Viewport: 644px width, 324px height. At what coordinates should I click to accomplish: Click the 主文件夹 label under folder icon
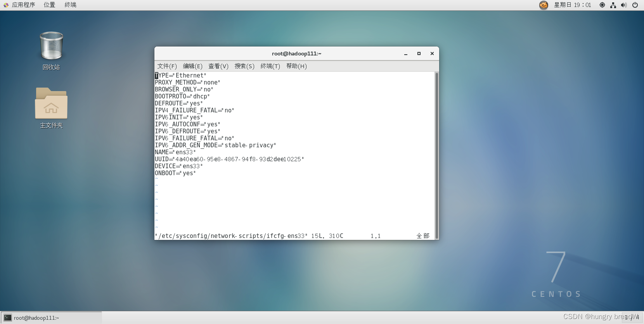coord(51,126)
